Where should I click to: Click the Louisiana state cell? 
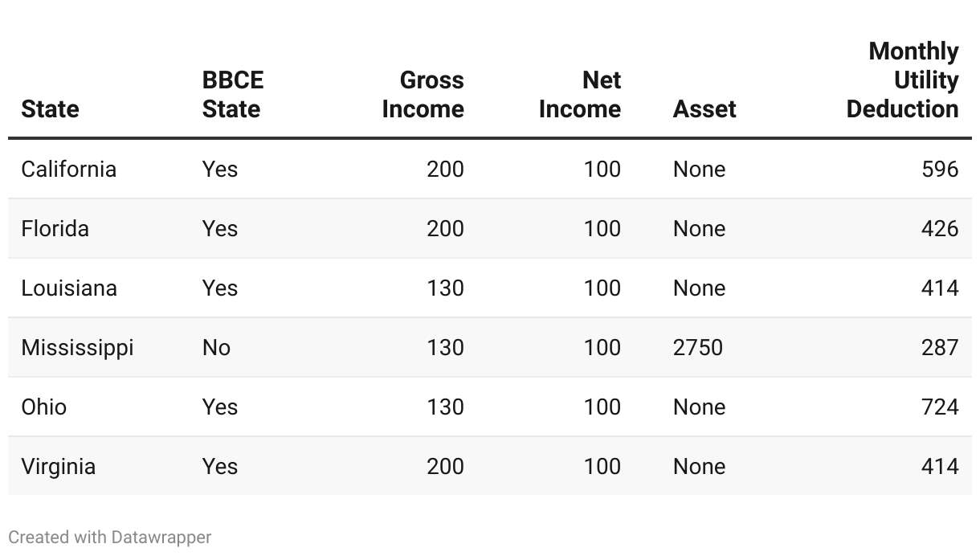pos(69,288)
